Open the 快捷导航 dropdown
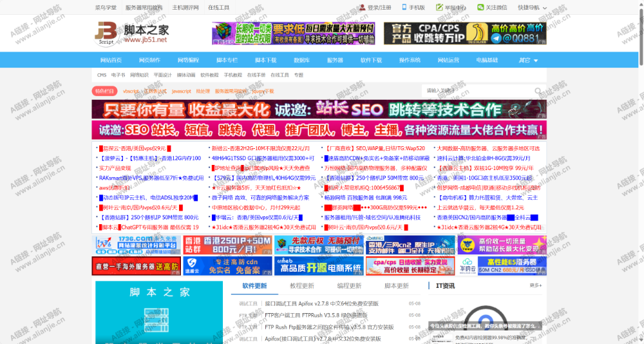Screen dimensions: 644x344 point(533,7)
